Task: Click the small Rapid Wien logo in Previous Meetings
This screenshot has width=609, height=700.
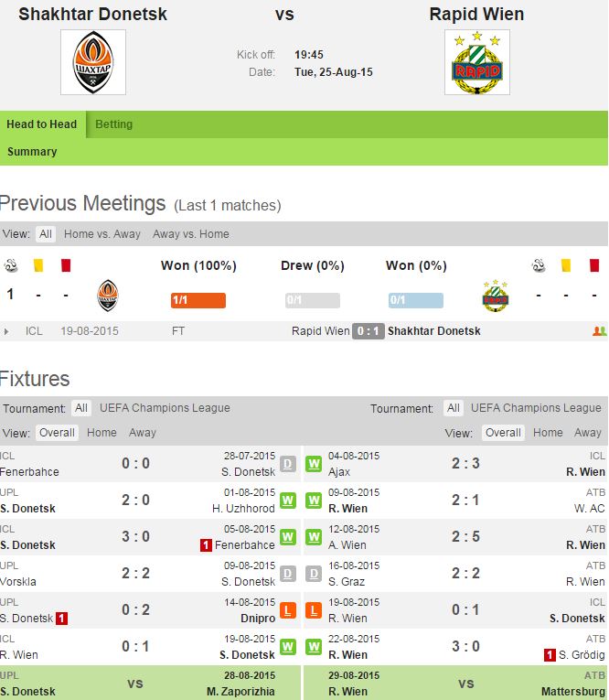Action: [x=495, y=296]
